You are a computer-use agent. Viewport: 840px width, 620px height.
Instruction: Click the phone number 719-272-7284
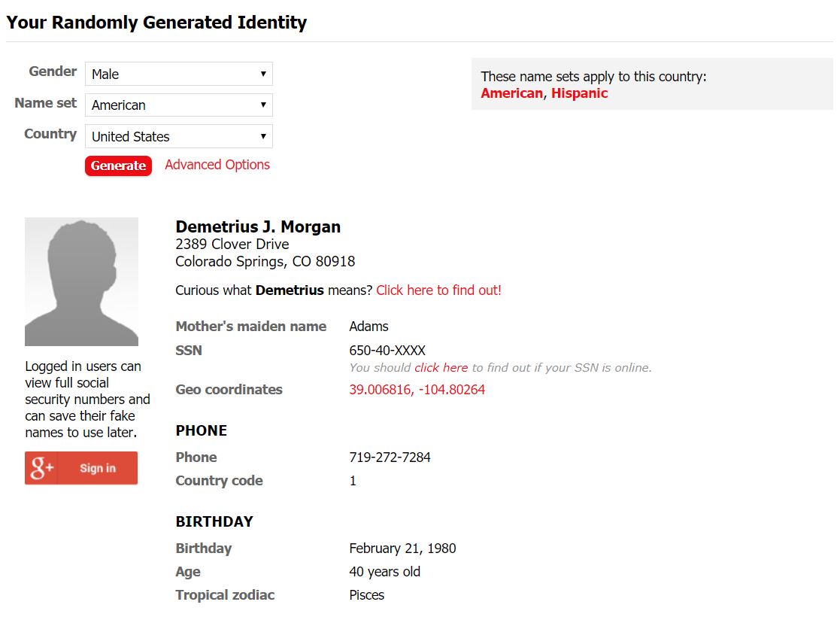coord(390,457)
